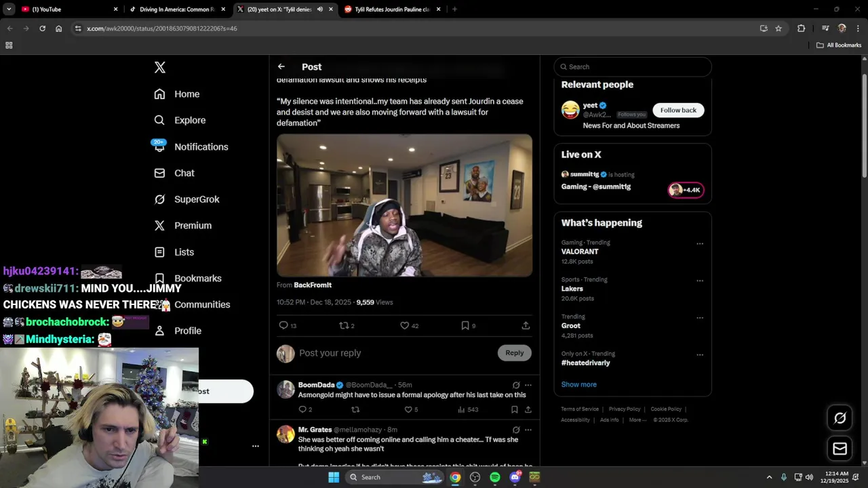The width and height of the screenshot is (868, 488).
Task: Share BoomDada's reply
Action: click(x=528, y=409)
